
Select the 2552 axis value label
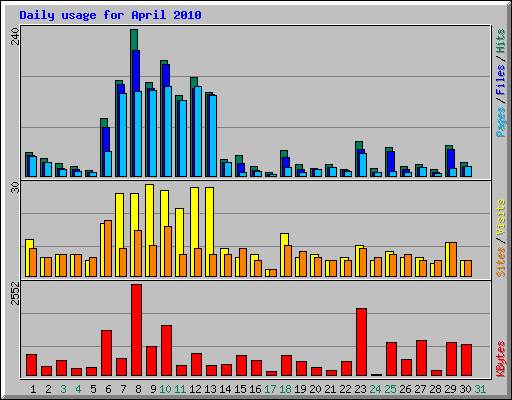tap(15, 293)
